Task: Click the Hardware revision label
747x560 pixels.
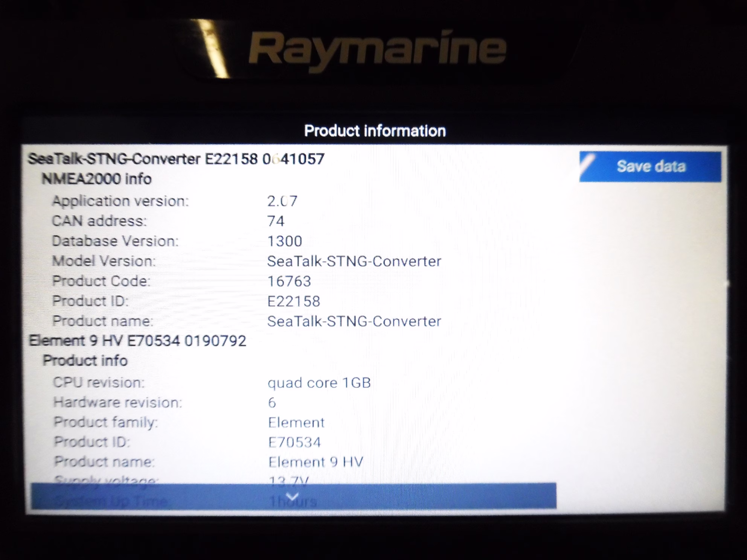Action: [117, 402]
